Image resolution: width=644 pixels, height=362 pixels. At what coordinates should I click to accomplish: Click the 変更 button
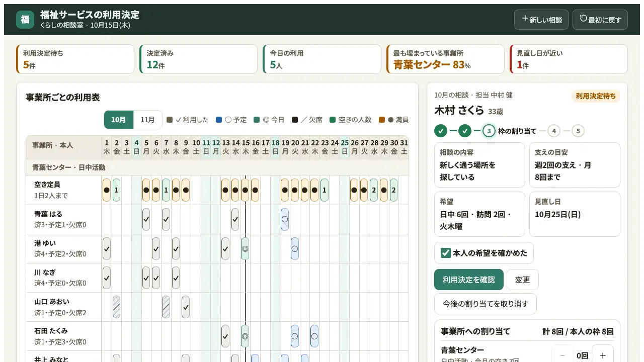click(523, 280)
